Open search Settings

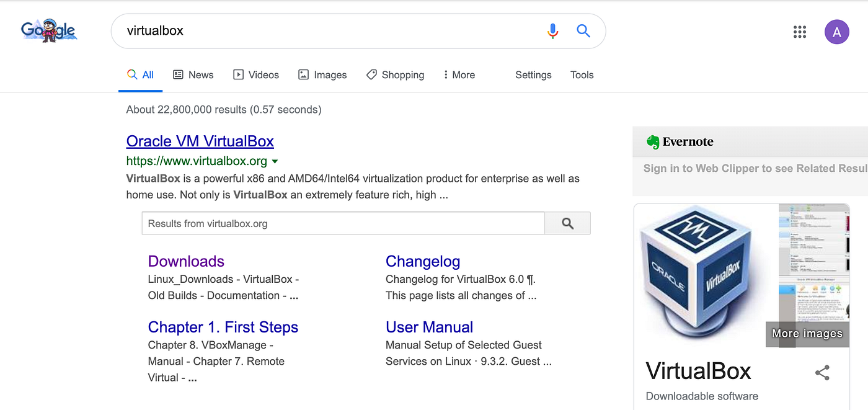coord(533,75)
